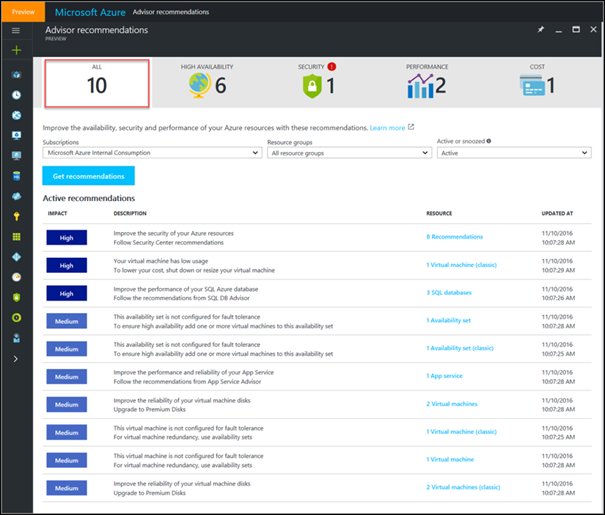Select the Cost tab
This screenshot has width=605, height=515.
(x=537, y=81)
